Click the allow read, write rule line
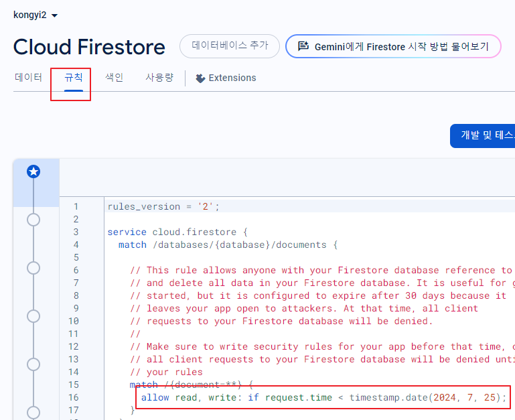Screen dimensions: 515x420 (x=323, y=398)
